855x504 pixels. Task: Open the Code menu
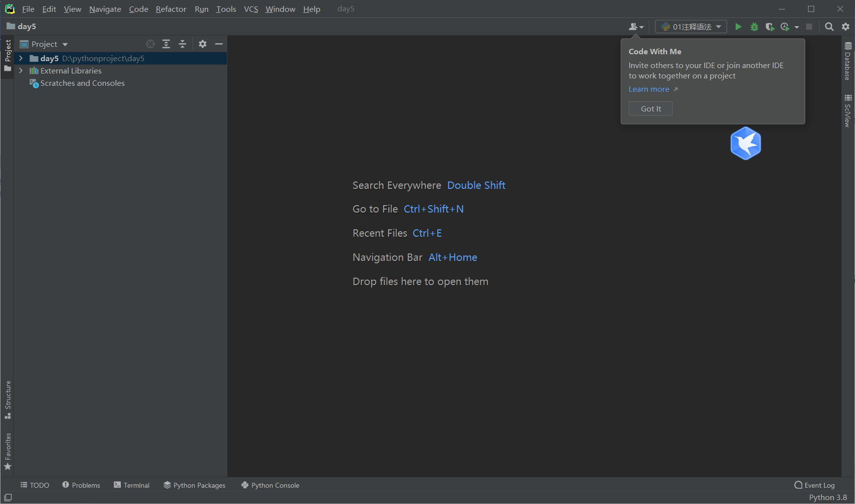coord(139,9)
